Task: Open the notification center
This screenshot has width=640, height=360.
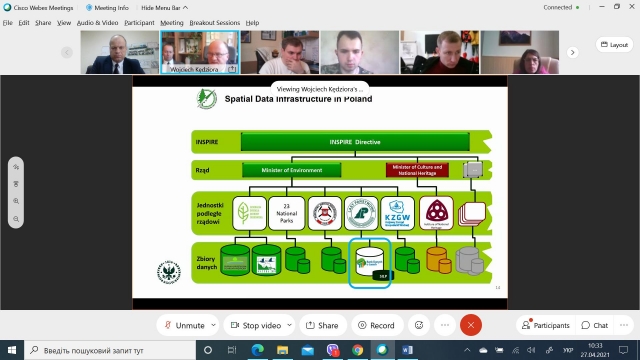Action: (623, 350)
